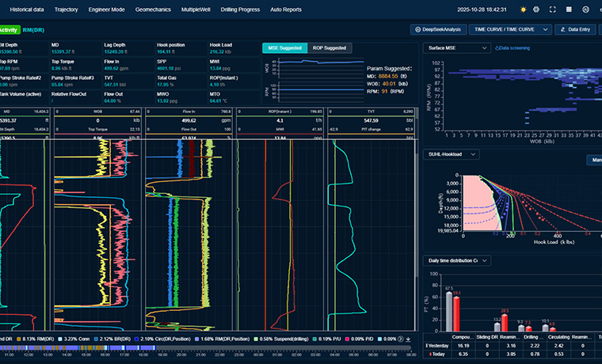Switch to the ROP Suggested tab
The image size is (602, 364).
(x=329, y=47)
